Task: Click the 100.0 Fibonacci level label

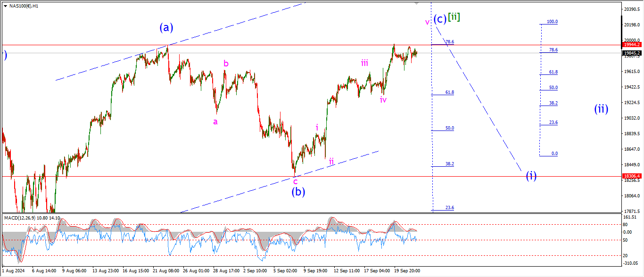Action: coord(552,22)
